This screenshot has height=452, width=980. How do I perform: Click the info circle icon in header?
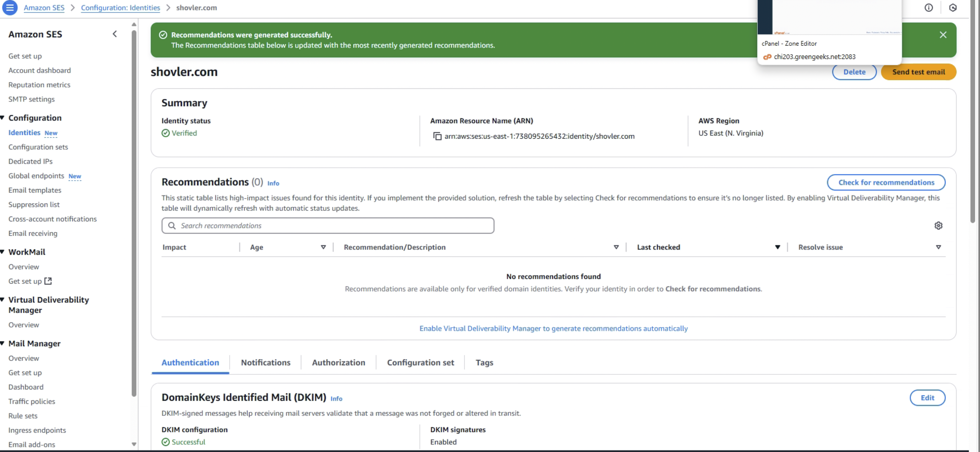point(929,8)
